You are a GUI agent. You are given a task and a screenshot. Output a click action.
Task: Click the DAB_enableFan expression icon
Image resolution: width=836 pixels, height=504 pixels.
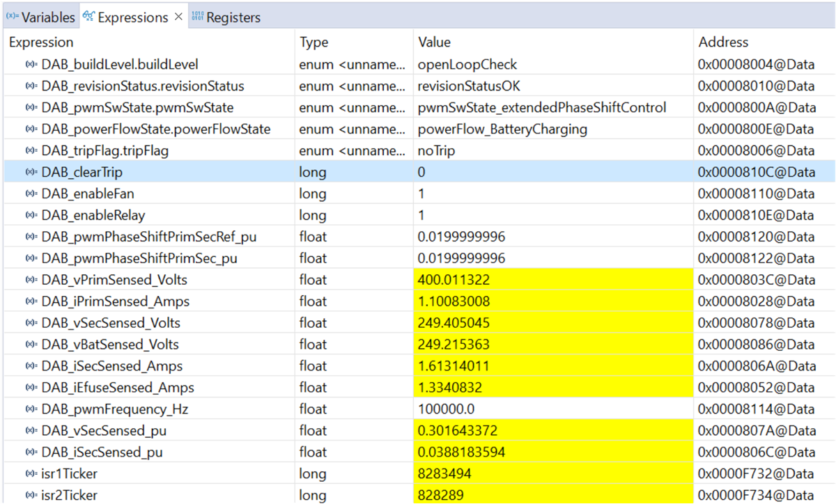click(x=31, y=194)
